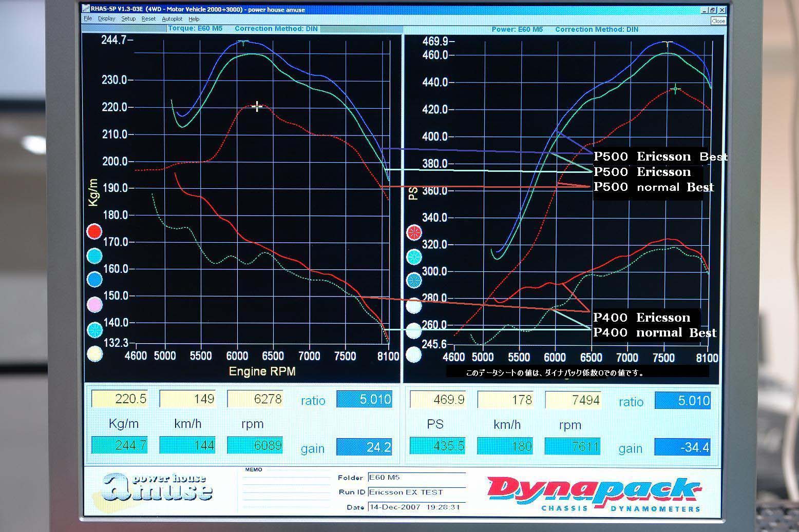Toggle the white circle beside 260.0 label

click(414, 331)
